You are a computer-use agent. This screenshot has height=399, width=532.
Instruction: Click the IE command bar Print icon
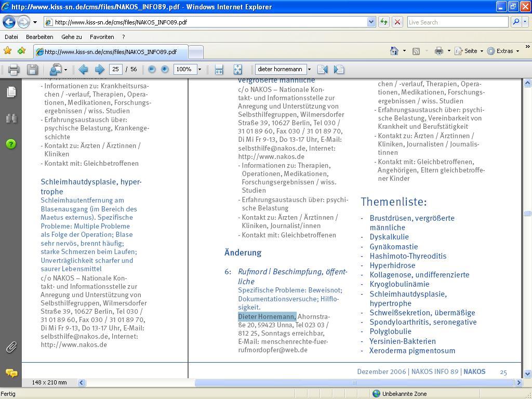click(439, 51)
